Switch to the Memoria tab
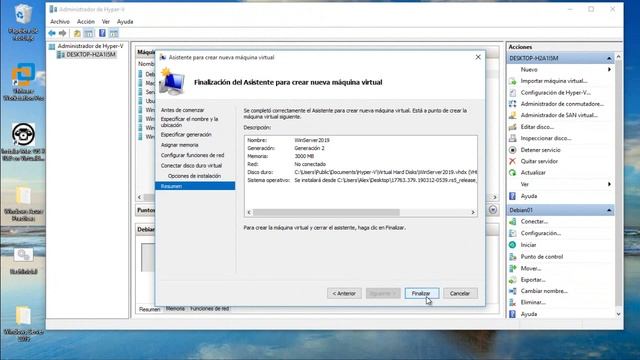The image size is (640, 360). (175, 309)
